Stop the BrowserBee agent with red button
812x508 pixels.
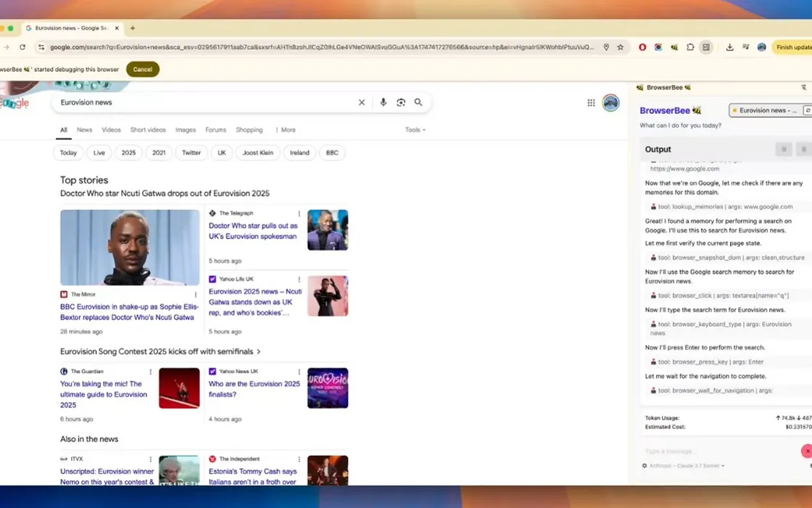pyautogui.click(x=806, y=451)
